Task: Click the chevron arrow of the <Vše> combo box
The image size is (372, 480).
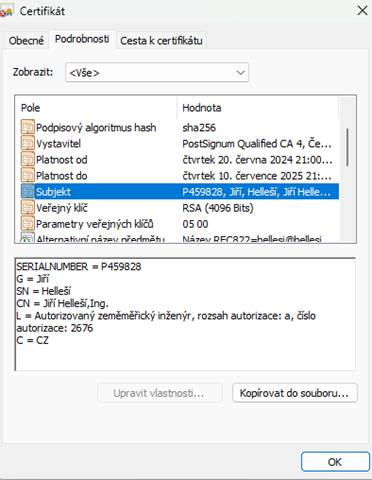Action: [240, 72]
